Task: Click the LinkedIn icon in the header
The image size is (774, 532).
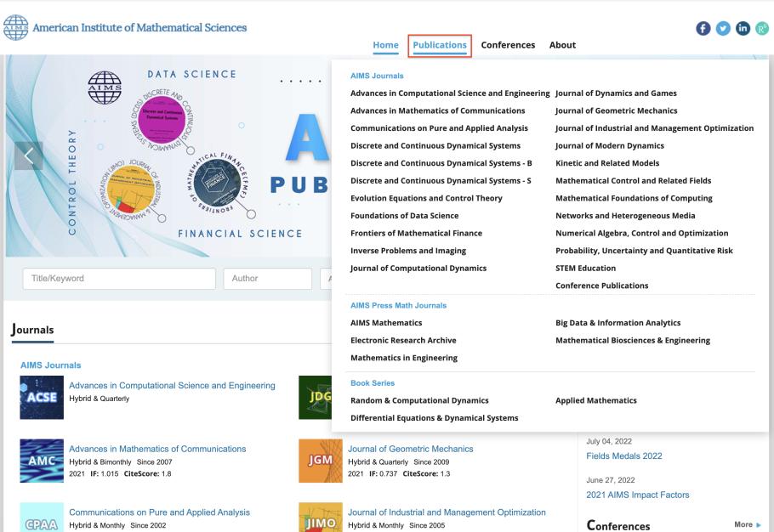Action: (x=743, y=28)
